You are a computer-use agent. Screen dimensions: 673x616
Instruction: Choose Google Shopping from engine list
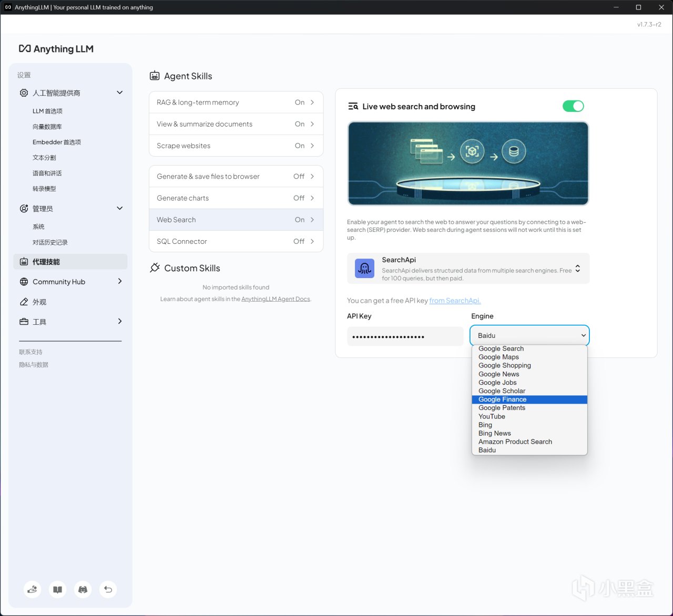[529, 365]
